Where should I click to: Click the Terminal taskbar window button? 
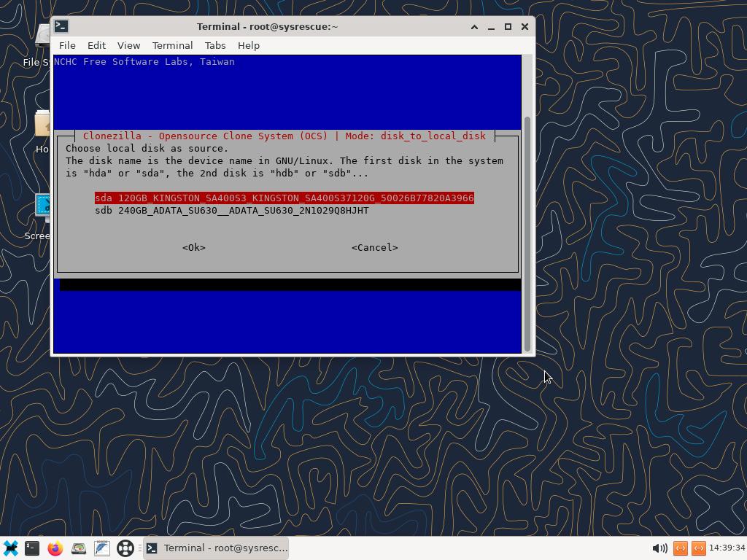point(217,548)
